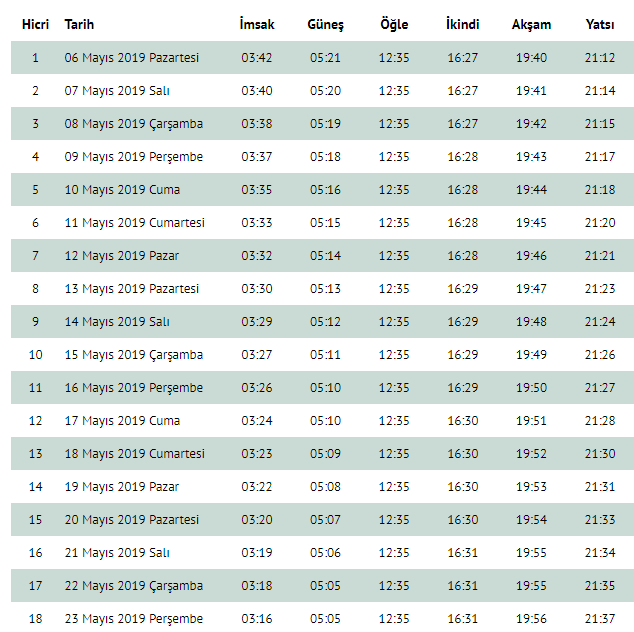
Task: Click İmsak time 03:18 for 22 Mayıs
Action: (257, 585)
